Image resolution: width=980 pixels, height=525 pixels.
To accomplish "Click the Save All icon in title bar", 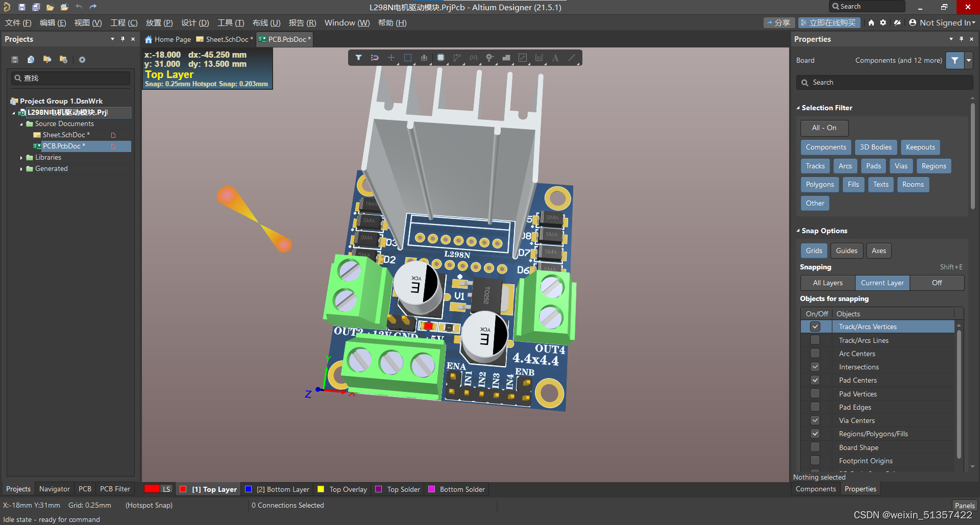I will tap(36, 7).
